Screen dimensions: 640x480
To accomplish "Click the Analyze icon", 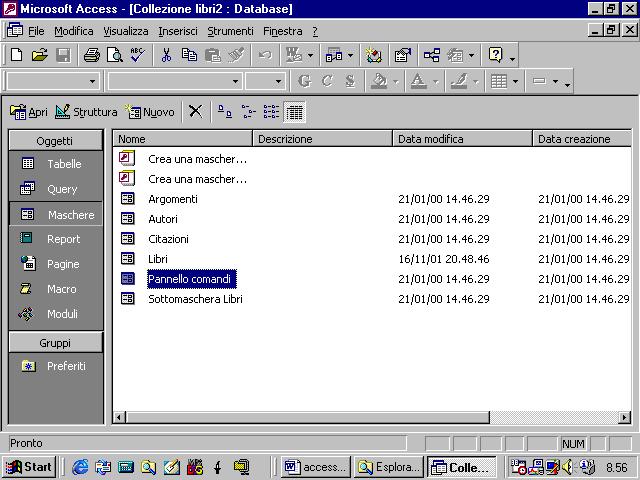I will (334, 55).
